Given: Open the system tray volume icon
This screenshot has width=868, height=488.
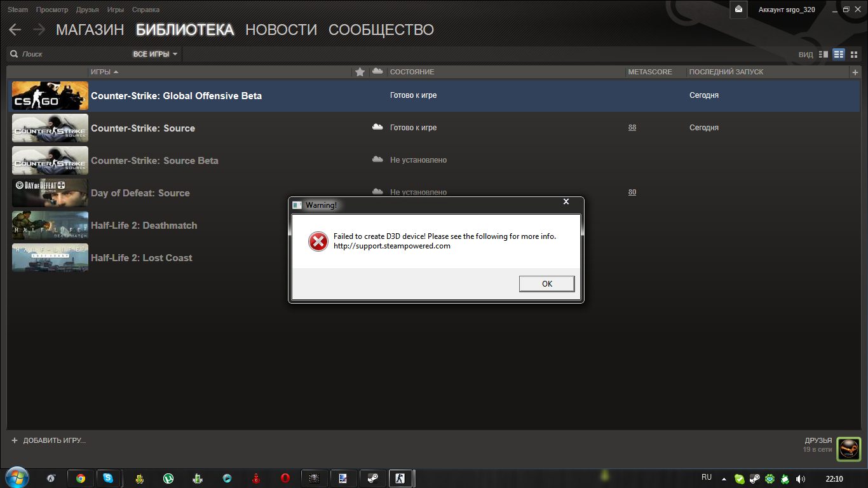Looking at the screenshot, I should pos(800,478).
